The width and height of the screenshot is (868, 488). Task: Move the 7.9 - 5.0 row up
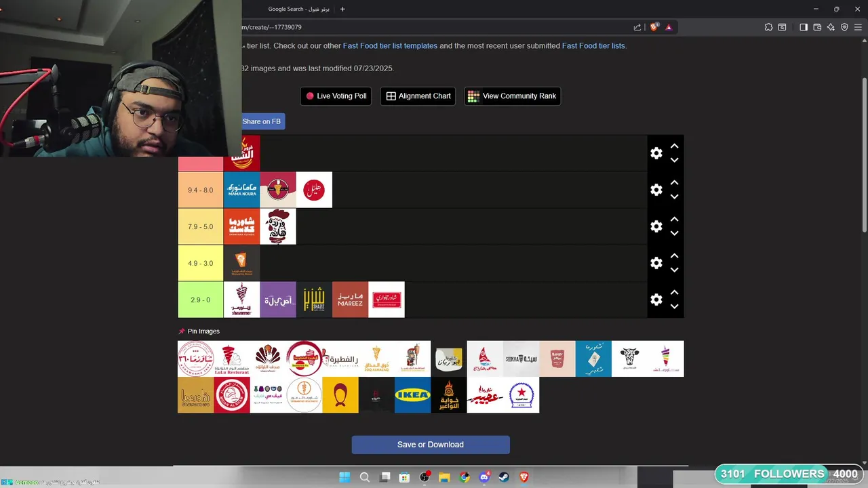[x=674, y=219]
